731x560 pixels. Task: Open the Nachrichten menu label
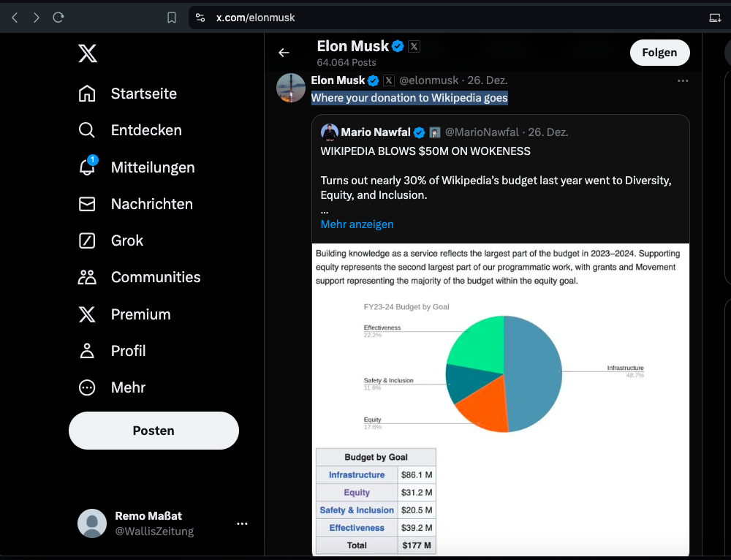152,204
